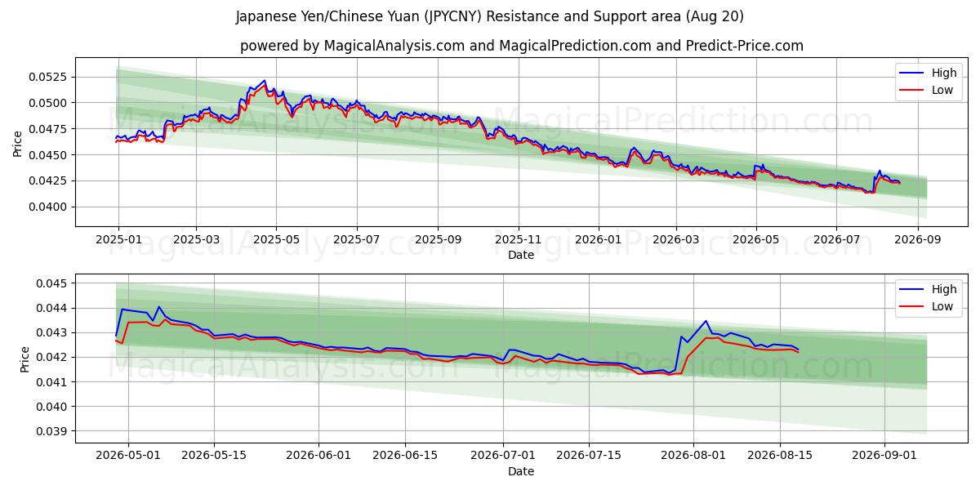This screenshot has width=980, height=490.
Task: Click the top chart's 'Date' axis label
Action: tap(521, 256)
